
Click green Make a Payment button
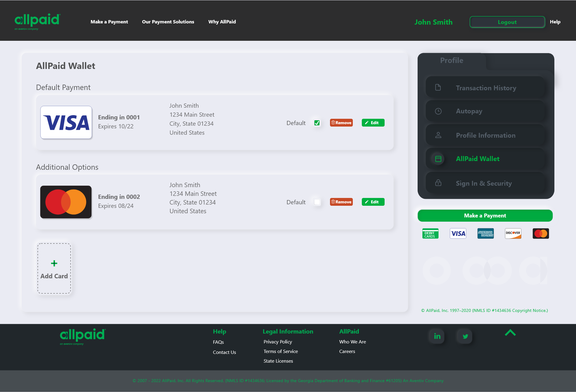(485, 216)
